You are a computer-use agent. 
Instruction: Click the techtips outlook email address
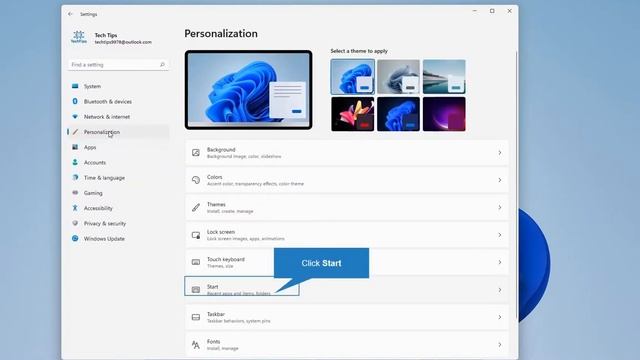coord(123,42)
